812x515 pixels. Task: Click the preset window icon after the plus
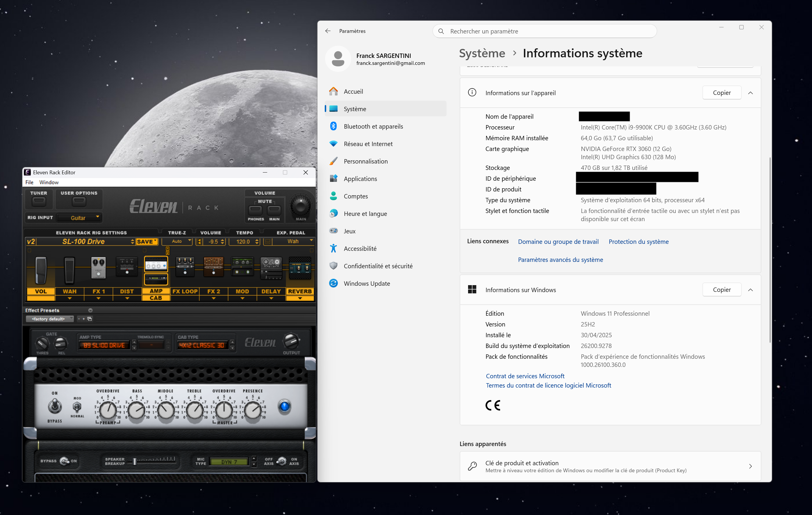(x=89, y=319)
